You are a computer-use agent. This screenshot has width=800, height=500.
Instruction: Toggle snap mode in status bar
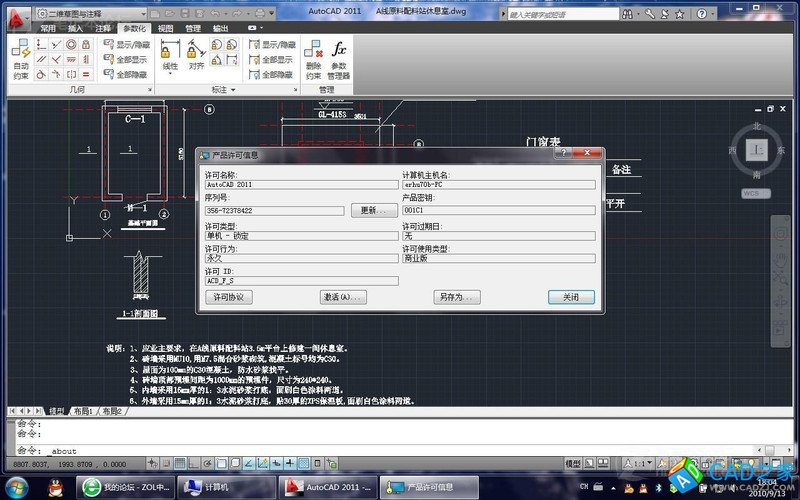(166, 463)
